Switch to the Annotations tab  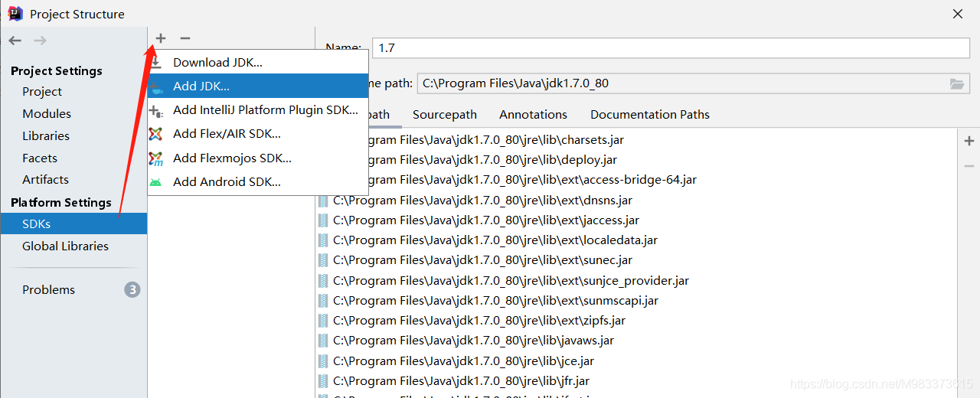pyautogui.click(x=534, y=115)
